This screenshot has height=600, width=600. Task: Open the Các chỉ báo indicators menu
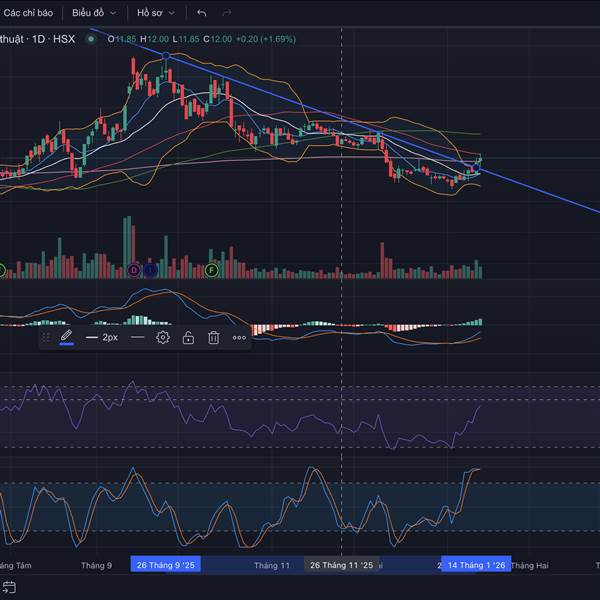point(28,13)
